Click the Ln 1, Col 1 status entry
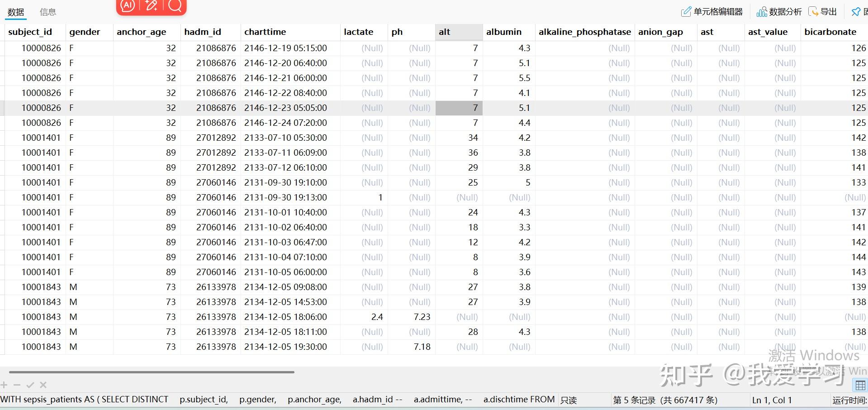 772,400
